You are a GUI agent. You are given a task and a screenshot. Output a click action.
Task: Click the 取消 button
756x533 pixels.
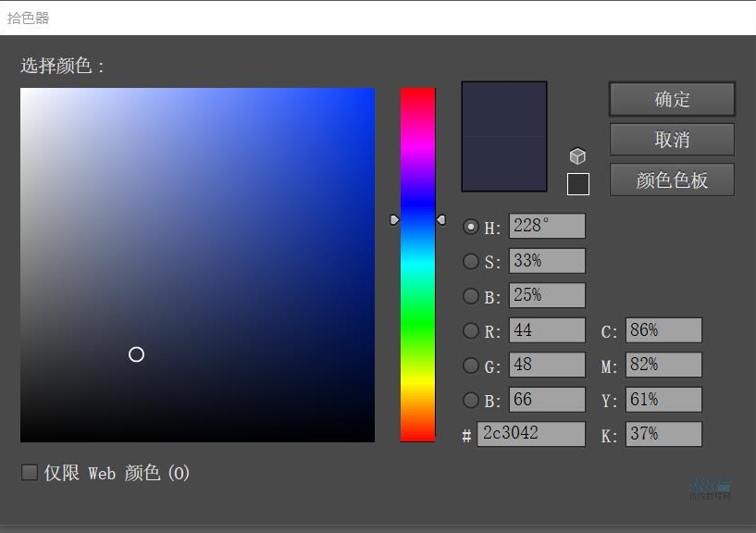672,140
